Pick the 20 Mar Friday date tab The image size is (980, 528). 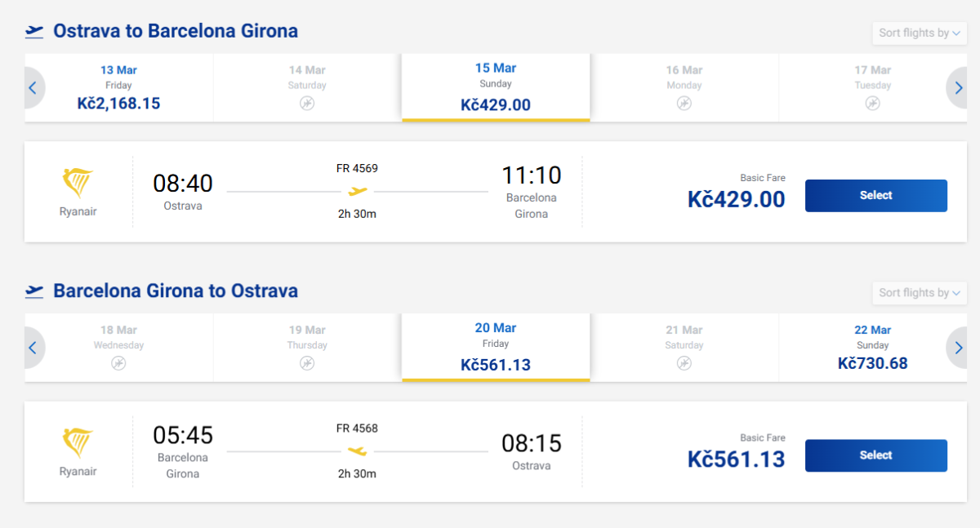[496, 347]
